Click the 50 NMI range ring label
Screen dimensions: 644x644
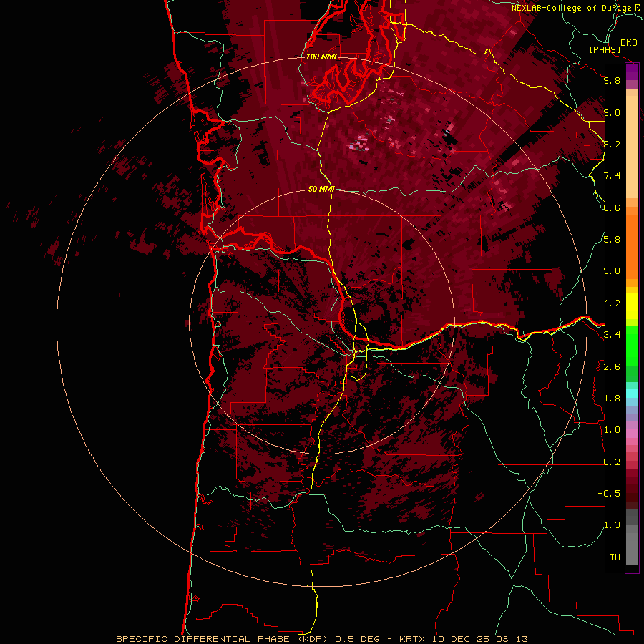321,189
